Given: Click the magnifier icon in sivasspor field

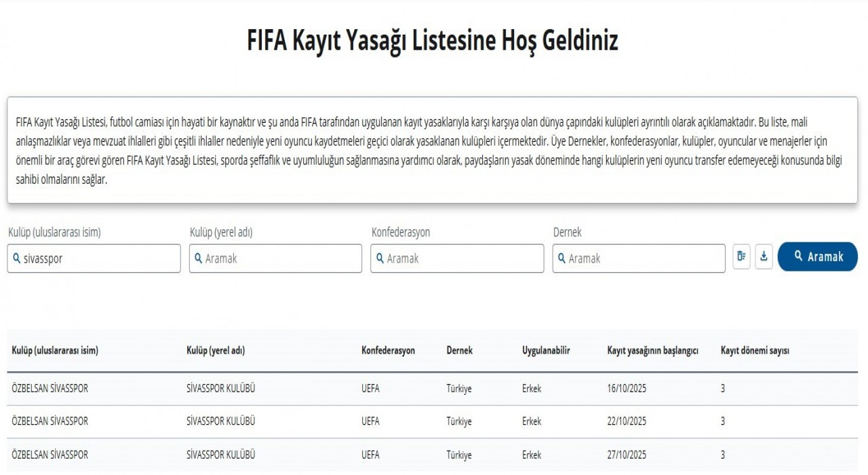Looking at the screenshot, I should (x=16, y=258).
